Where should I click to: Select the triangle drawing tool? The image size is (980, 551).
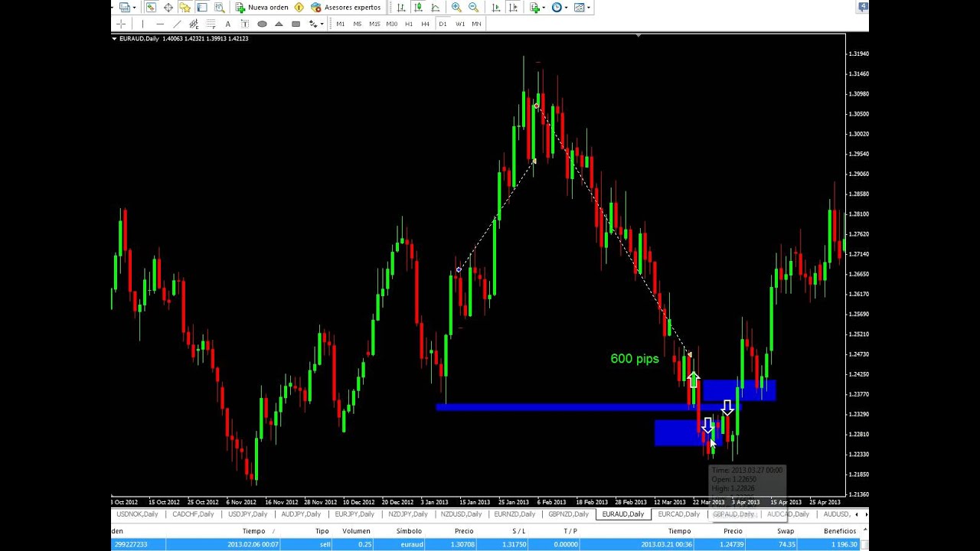click(279, 24)
